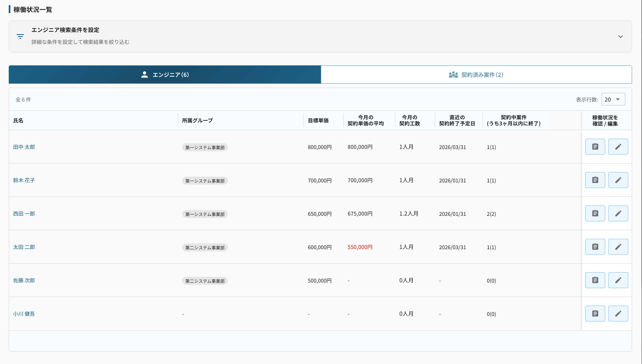Click the 氏名 column header
Viewport: 642px width, 364px height.
pos(18,120)
